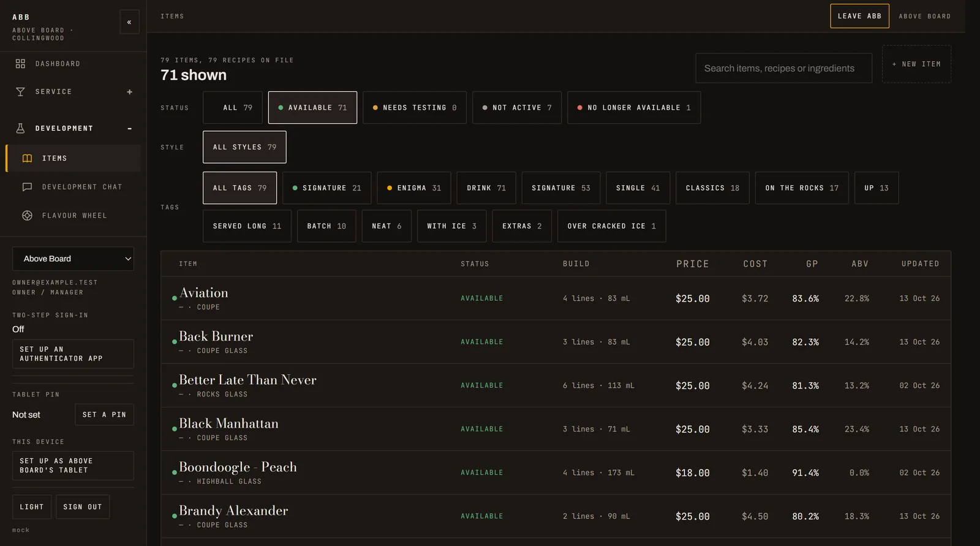Create a New Item
Image resolution: width=980 pixels, height=546 pixels.
pos(916,64)
